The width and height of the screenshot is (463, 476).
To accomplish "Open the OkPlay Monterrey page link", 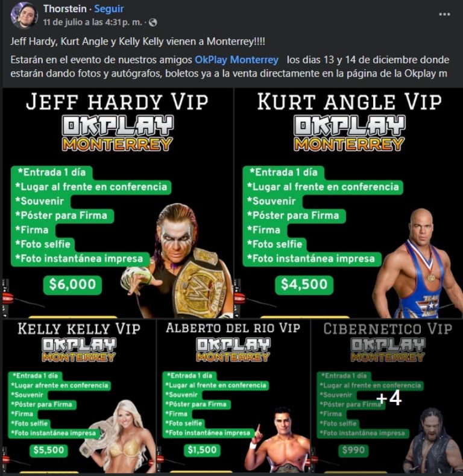I will point(236,60).
